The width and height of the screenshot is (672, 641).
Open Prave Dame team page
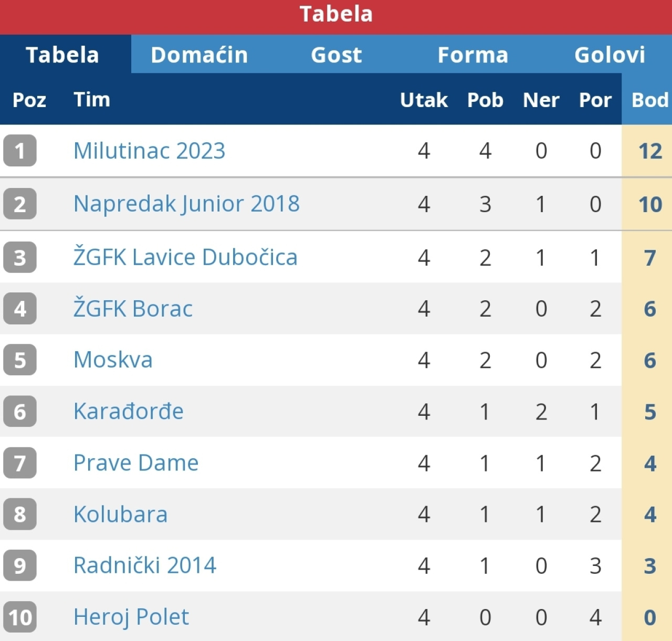[136, 463]
